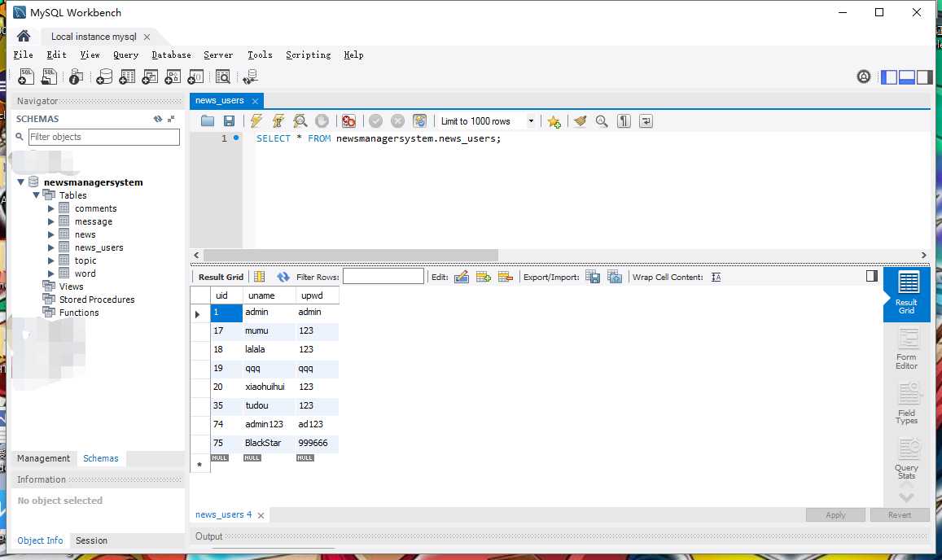Open find panel magnifier icon
Image resolution: width=942 pixels, height=560 pixels.
tap(602, 121)
